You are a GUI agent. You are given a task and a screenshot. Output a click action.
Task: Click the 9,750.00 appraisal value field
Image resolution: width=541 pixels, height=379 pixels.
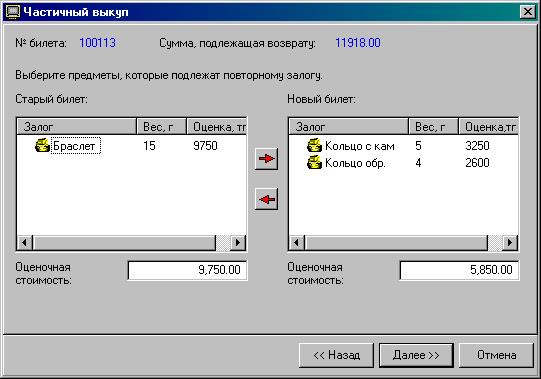click(187, 270)
